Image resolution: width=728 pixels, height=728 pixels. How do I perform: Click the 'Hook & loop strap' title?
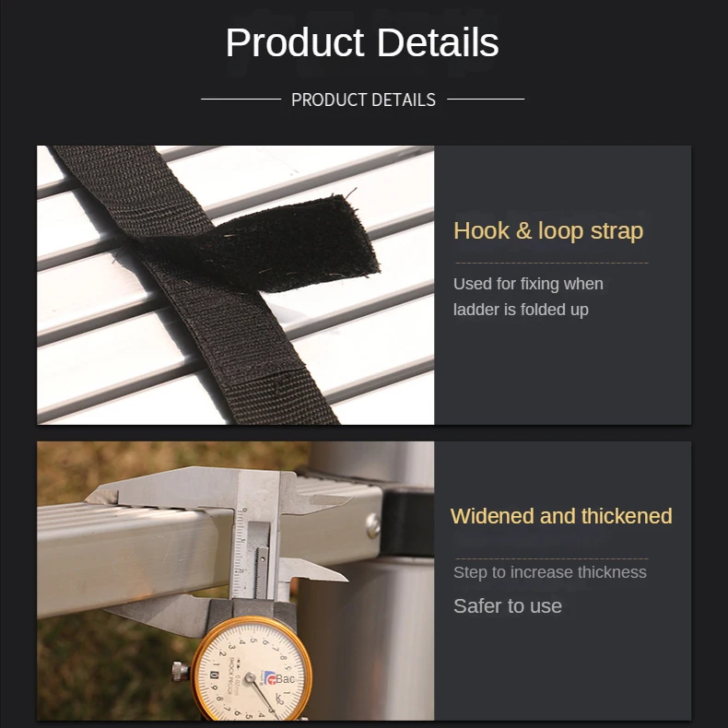[548, 230]
